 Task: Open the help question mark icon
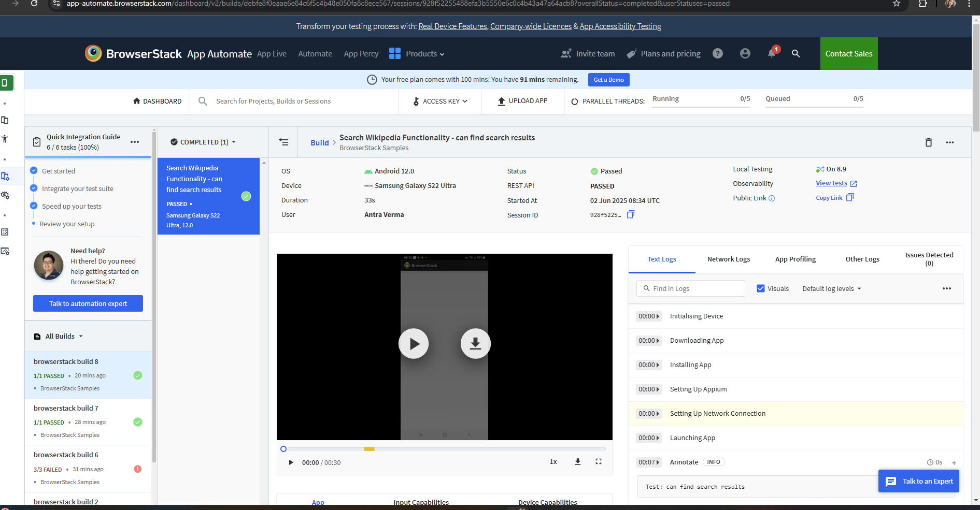pyautogui.click(x=718, y=53)
